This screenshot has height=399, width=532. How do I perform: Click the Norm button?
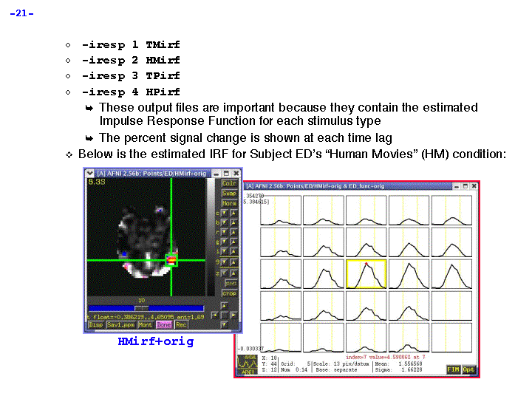tap(229, 203)
